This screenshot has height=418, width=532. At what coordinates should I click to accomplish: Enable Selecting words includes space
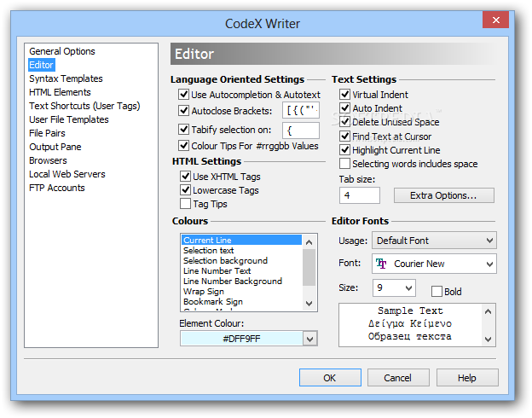(344, 163)
